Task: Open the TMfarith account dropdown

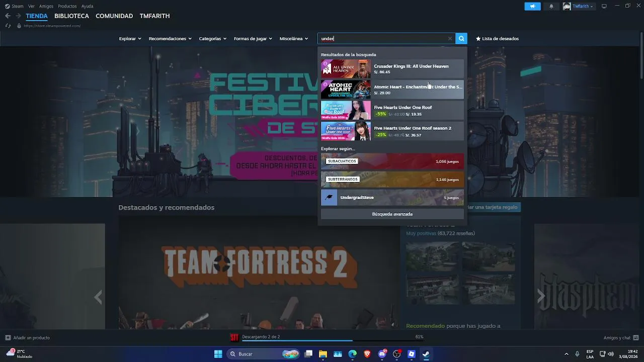Action: [578, 7]
